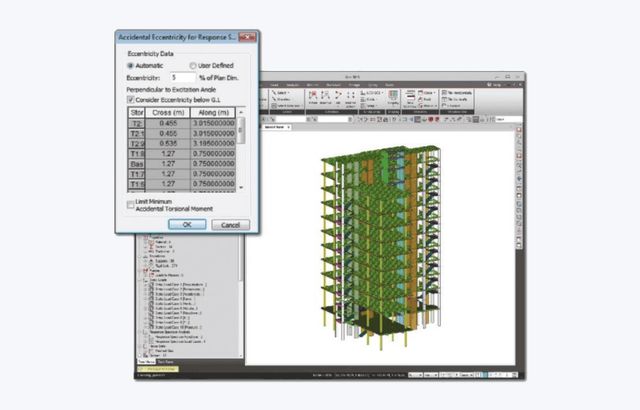Select the Automatic eccentricity radio button

point(131,65)
